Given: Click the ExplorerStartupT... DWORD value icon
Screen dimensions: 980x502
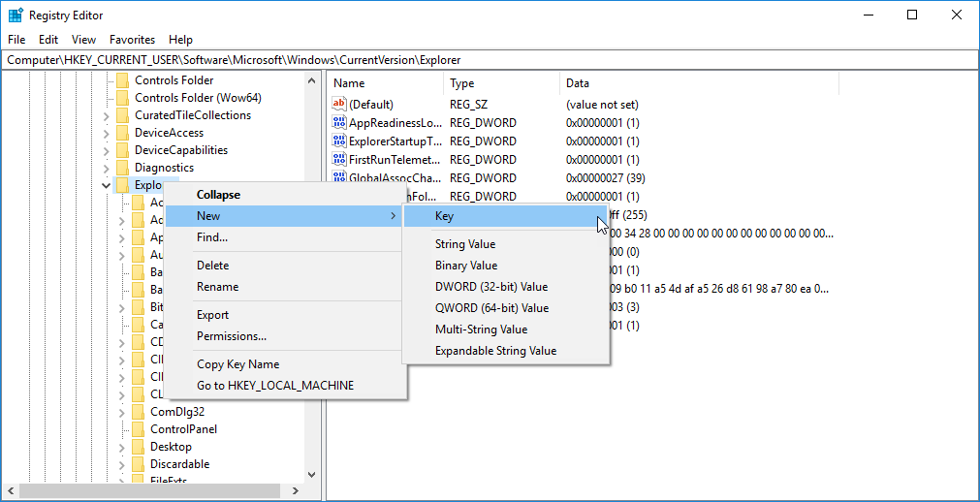Looking at the screenshot, I should tap(338, 141).
